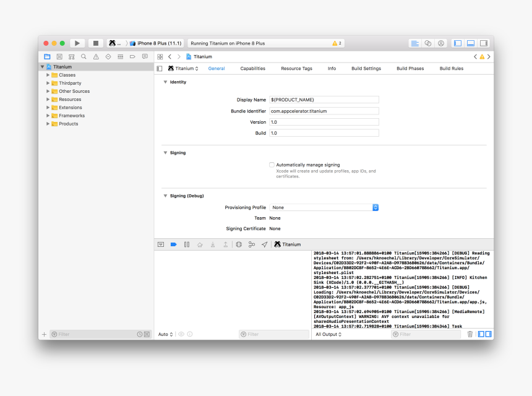Show the Standard editor
Image resolution: width=532 pixels, height=396 pixels.
tap(414, 43)
